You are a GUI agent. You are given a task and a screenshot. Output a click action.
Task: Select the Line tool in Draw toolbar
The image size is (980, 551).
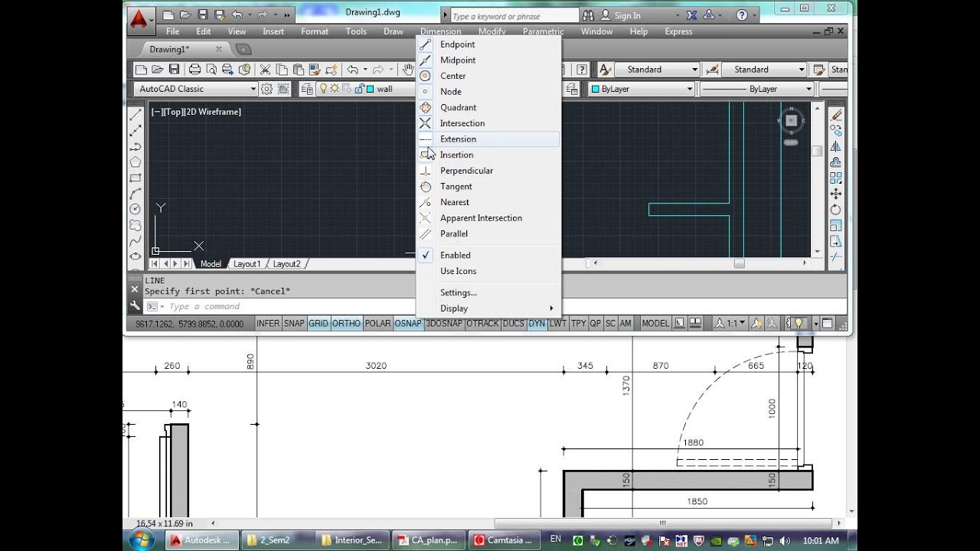tap(136, 115)
